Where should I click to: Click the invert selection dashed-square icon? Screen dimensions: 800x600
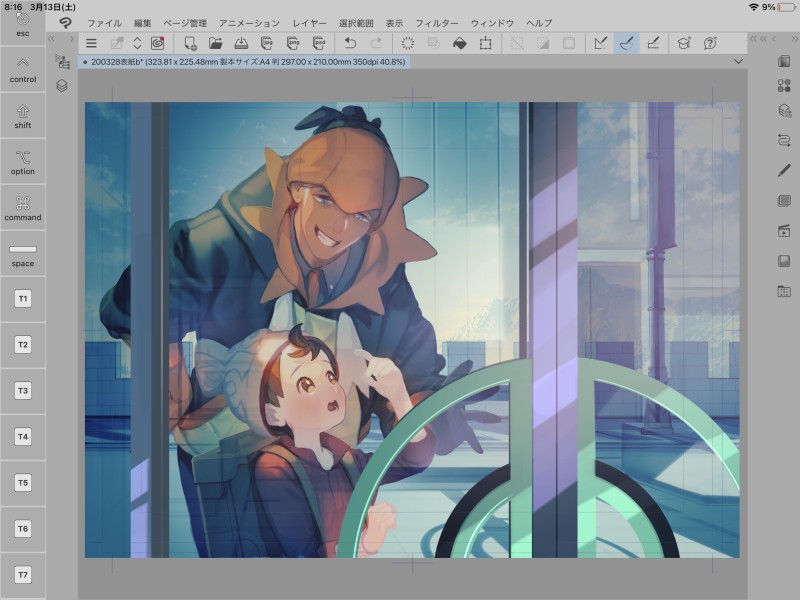pyautogui.click(x=543, y=43)
